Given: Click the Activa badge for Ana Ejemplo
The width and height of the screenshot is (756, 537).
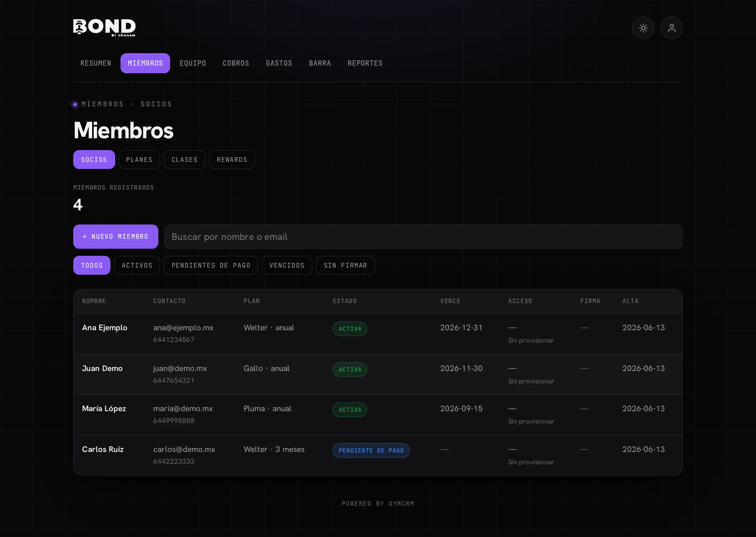Looking at the screenshot, I should tap(350, 329).
